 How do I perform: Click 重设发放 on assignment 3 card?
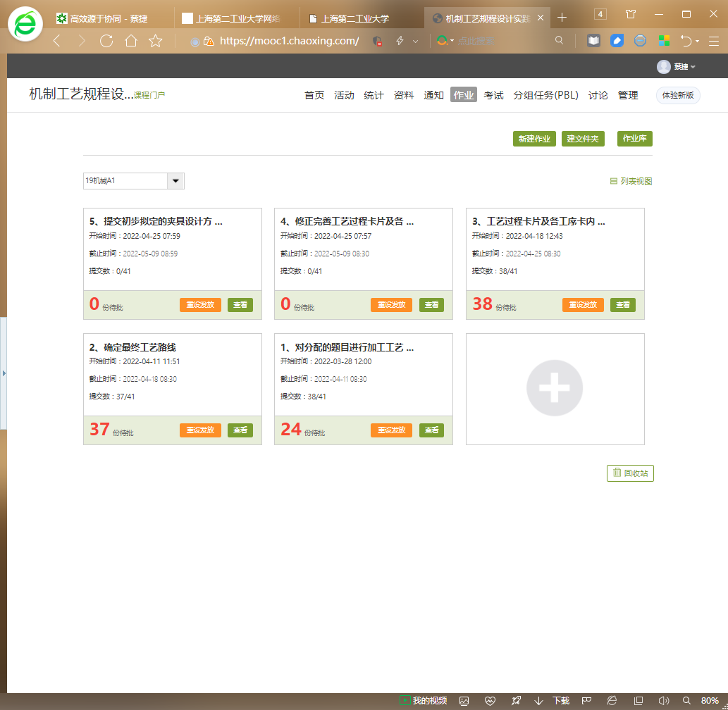point(583,305)
